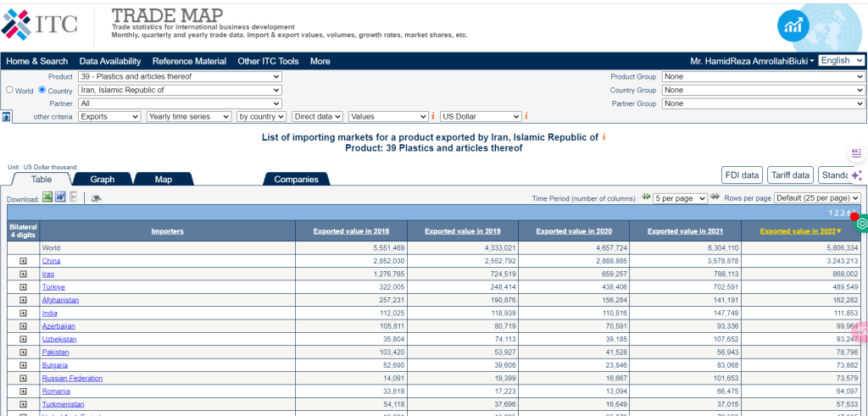Image resolution: width=868 pixels, height=416 pixels.
Task: Select the Table tab
Action: point(42,179)
